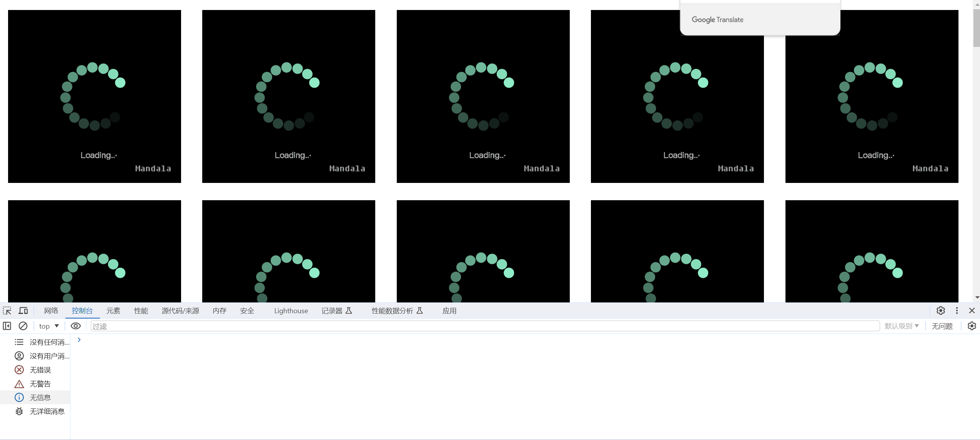Select the verbose messages bug icon

19,411
